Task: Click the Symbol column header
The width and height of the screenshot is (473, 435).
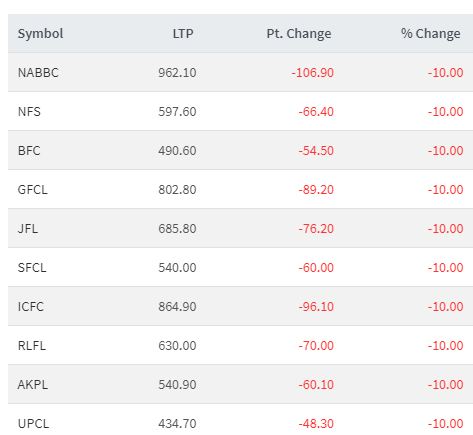Action: [x=40, y=34]
